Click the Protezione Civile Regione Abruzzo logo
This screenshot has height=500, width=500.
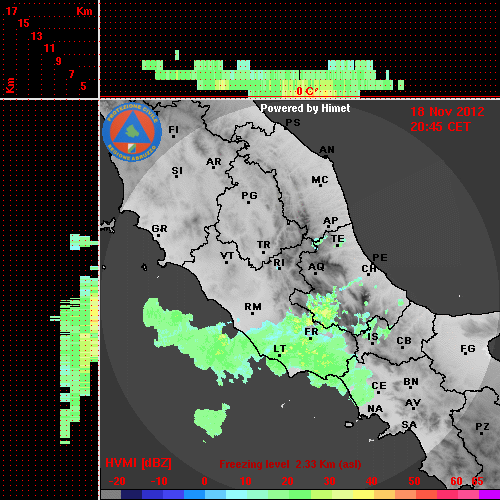tap(132, 132)
